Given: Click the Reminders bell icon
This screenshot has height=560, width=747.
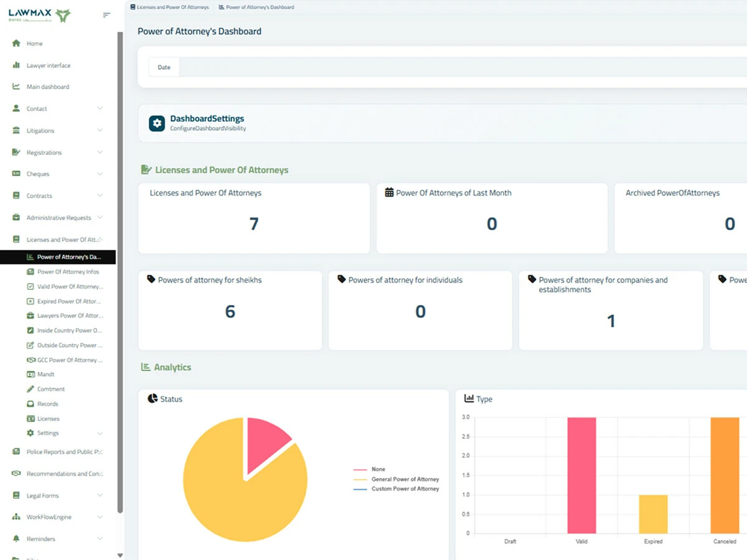Looking at the screenshot, I should coord(16,539).
